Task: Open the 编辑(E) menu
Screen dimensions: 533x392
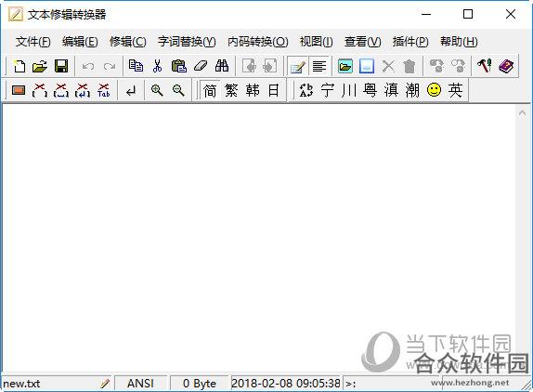Action: pos(80,42)
